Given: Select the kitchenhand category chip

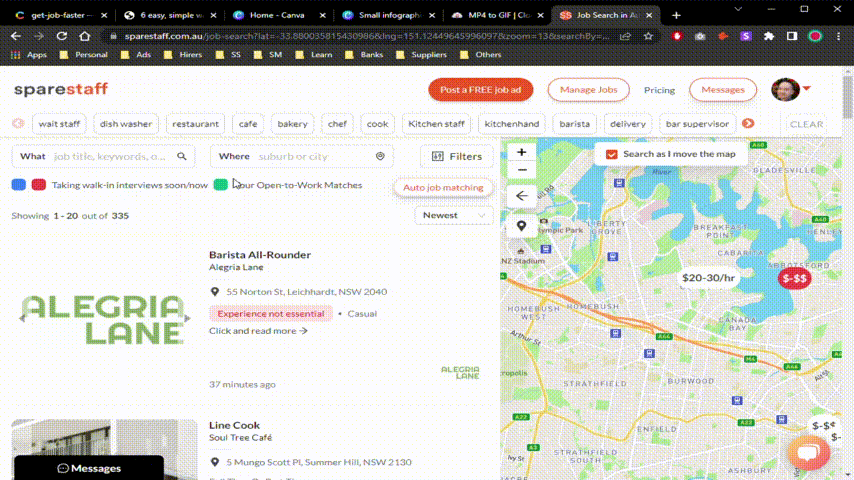Looking at the screenshot, I should pos(511,124).
